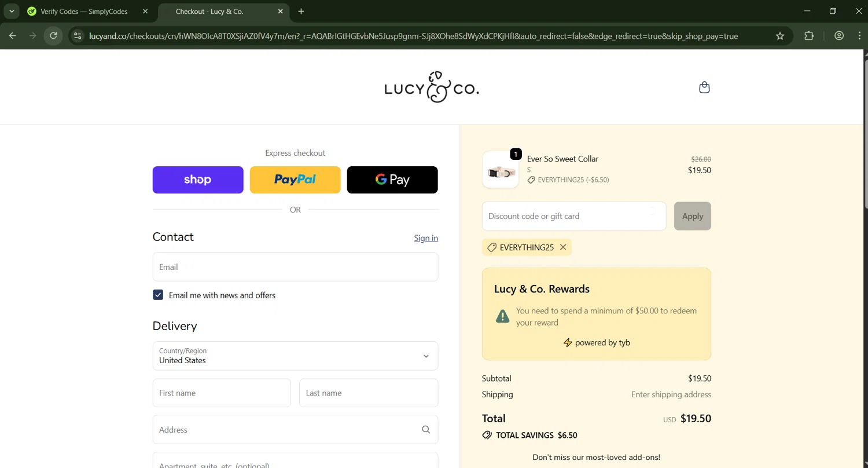The width and height of the screenshot is (868, 468).
Task: Pay with PayPal express button
Action: click(295, 180)
